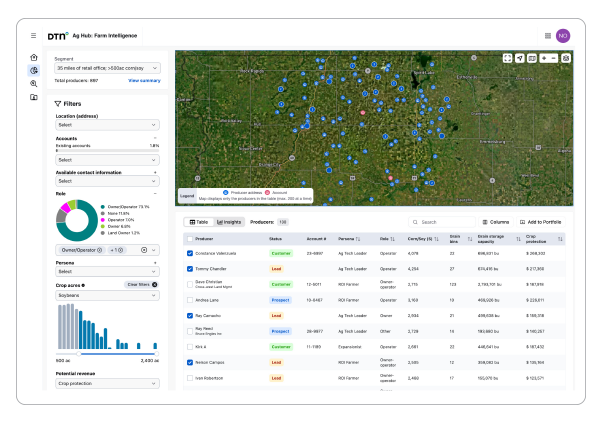This screenshot has height=424, width=602.
Task: Switch to the Table tab
Action: coord(199,222)
